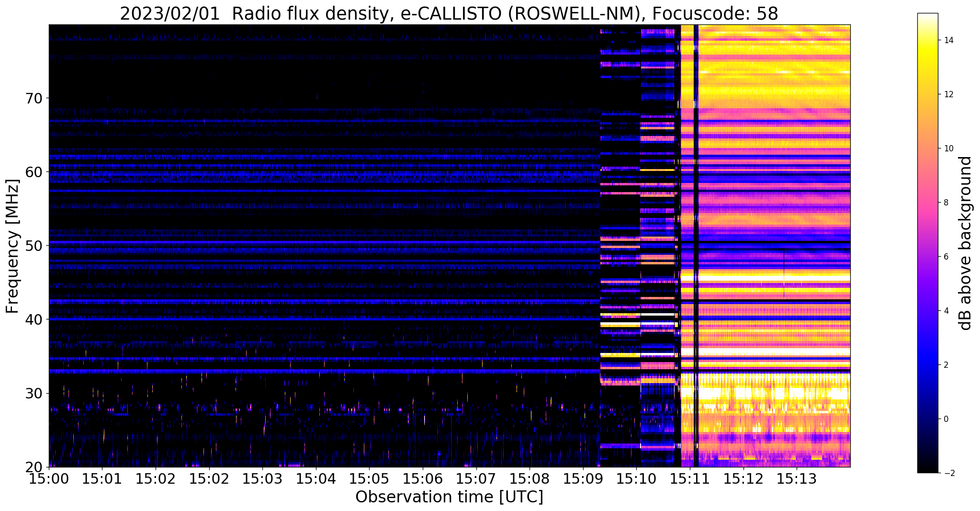980x511 pixels.
Task: Click the 60 tick on the frequency axis
Action: [34, 172]
